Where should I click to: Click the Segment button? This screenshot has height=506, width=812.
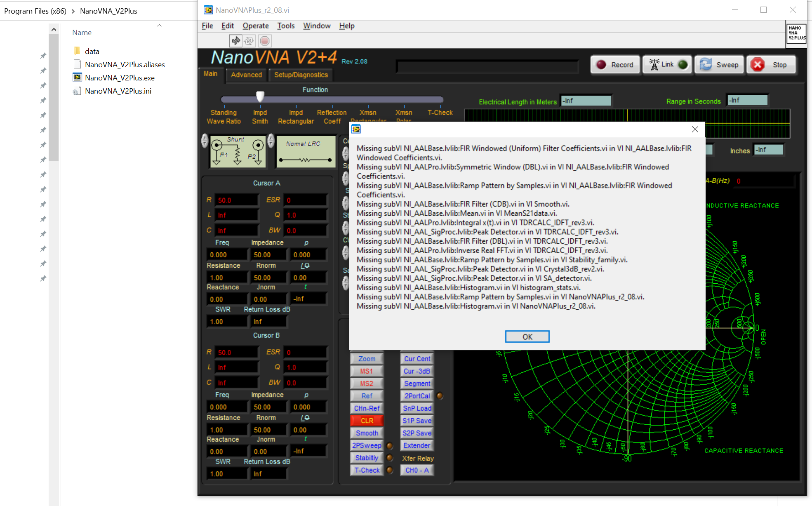417,384
